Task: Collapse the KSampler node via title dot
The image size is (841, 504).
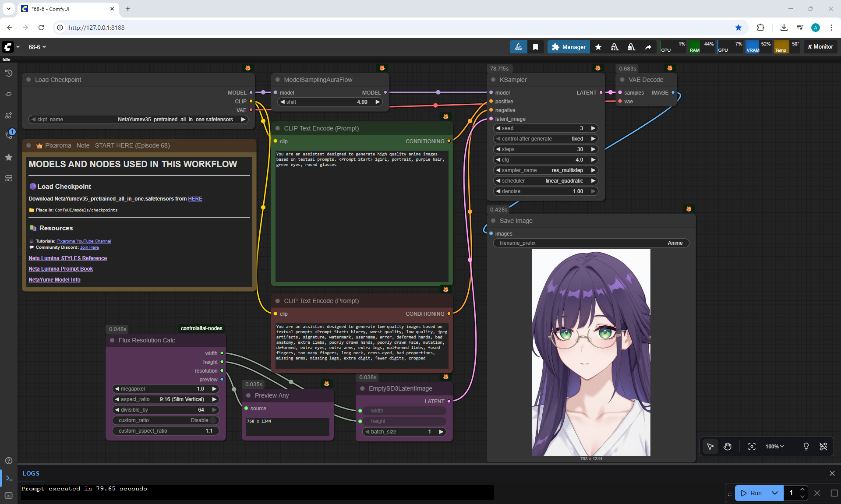Action: (493, 80)
